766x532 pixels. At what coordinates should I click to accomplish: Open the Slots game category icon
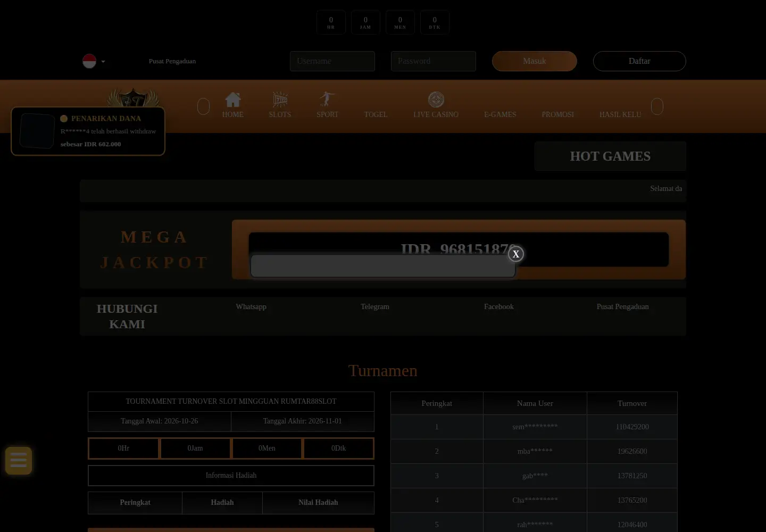pos(280,99)
